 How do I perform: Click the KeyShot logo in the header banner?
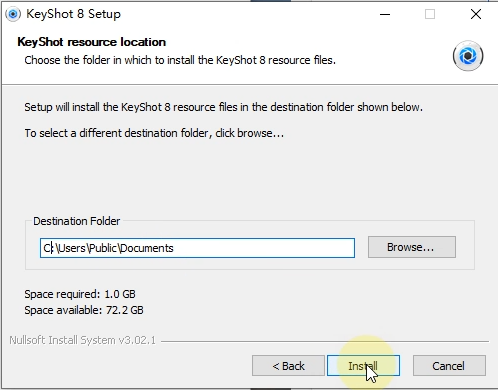pyautogui.click(x=468, y=56)
